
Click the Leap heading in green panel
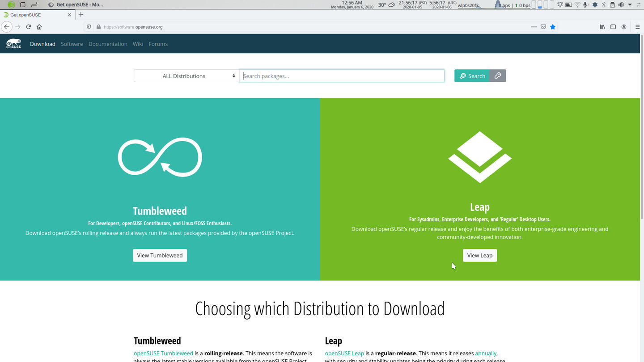click(480, 207)
